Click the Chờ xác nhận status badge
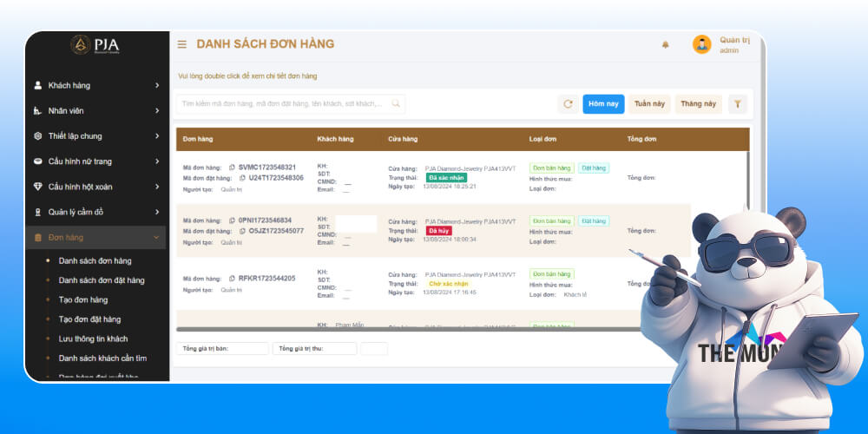This screenshot has width=868, height=434. [449, 284]
